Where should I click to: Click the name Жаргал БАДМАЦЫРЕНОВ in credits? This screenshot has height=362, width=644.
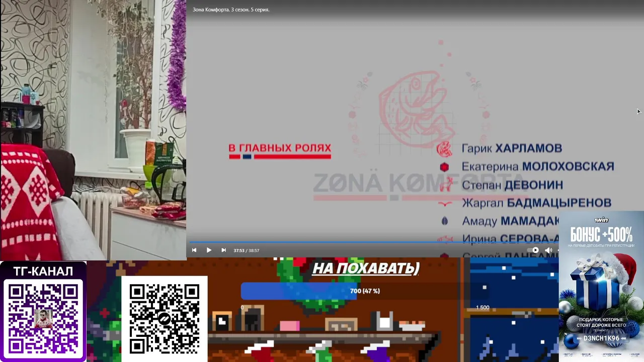[x=536, y=203]
